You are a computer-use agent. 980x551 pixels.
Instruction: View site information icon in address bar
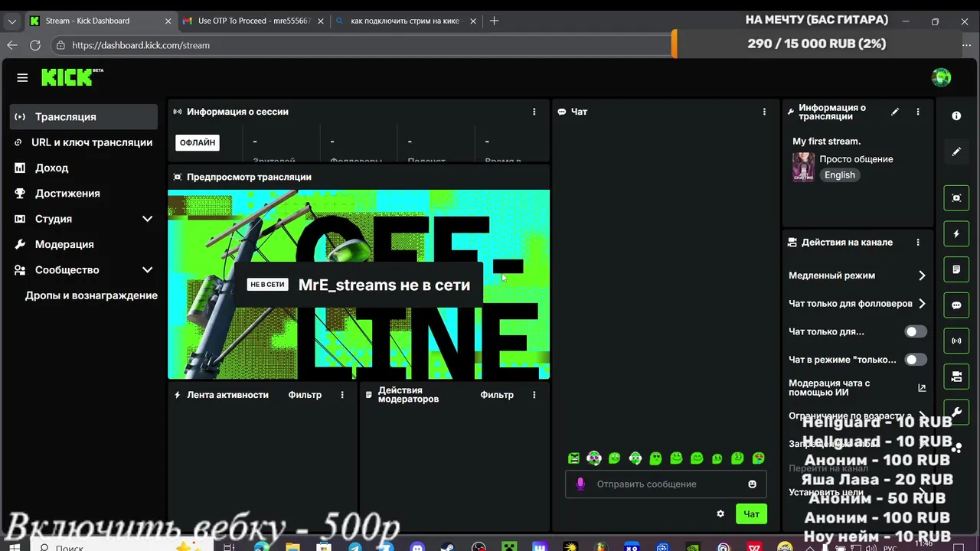coord(60,45)
